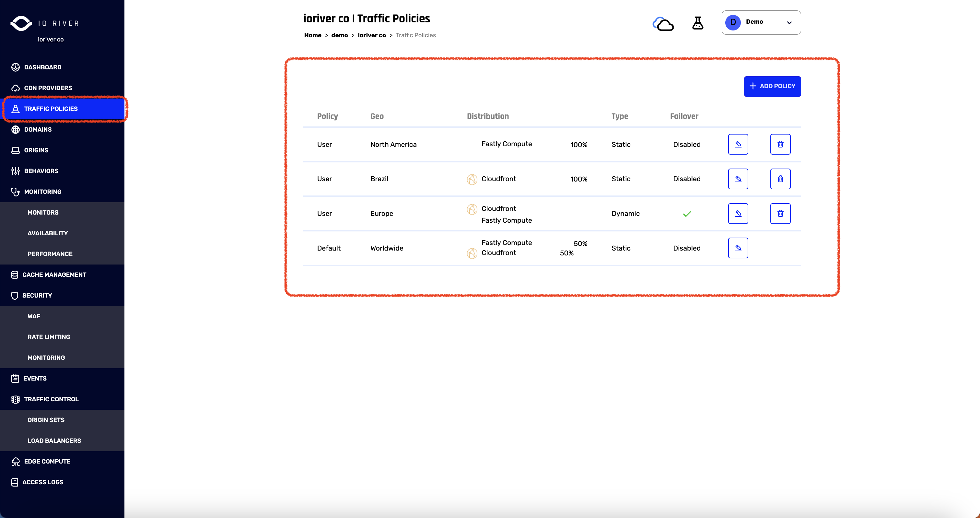980x518 pixels.
Task: Collapse the Monitoring sidebar group
Action: 42,192
